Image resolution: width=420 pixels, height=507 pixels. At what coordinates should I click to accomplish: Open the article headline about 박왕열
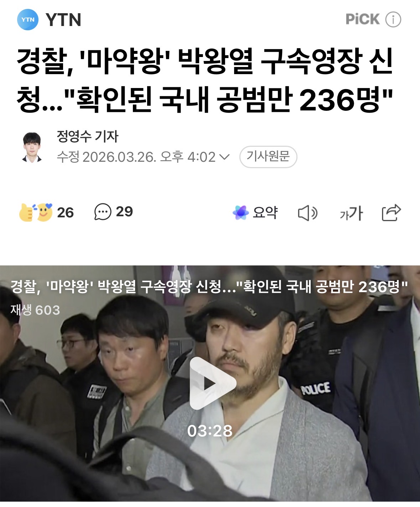point(205,80)
